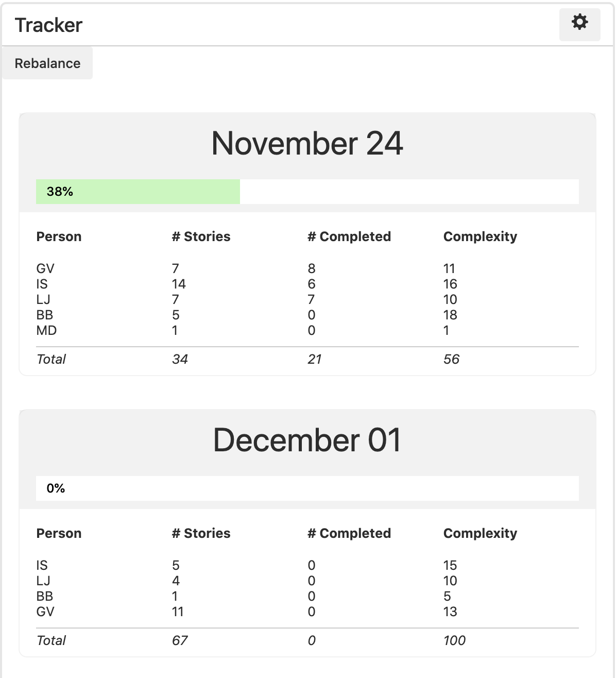Image resolution: width=616 pixels, height=678 pixels.
Task: Select the GV row in November 24 table
Action: [45, 268]
